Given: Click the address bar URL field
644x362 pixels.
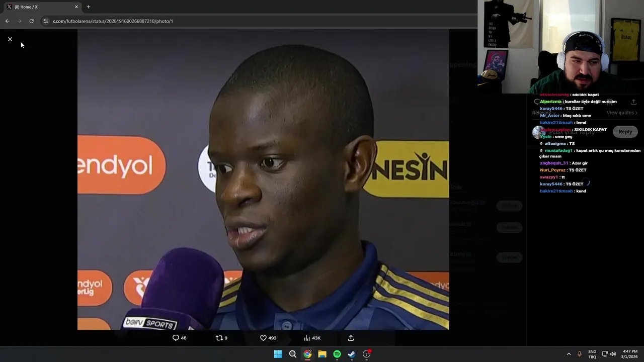Looking at the screenshot, I should pyautogui.click(x=262, y=21).
